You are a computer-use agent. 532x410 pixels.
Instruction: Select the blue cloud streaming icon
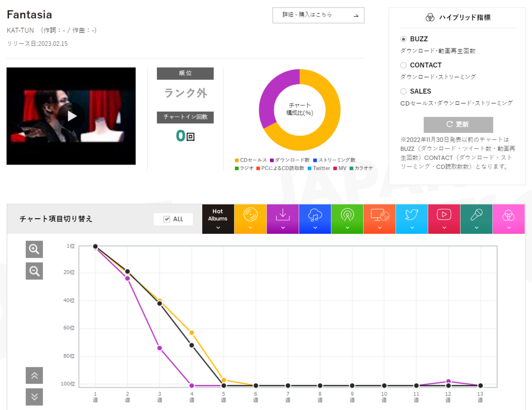coord(315,219)
